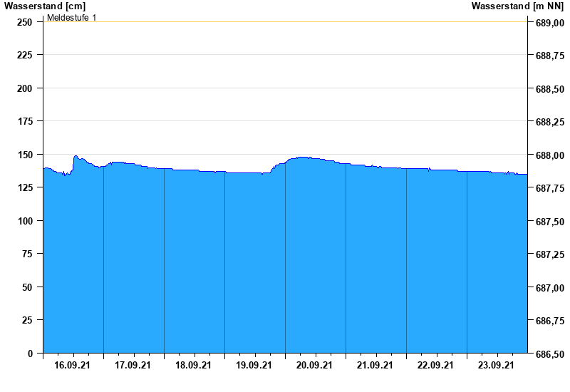The image size is (570, 392).
Task: Select the 21.09.21 date label
Action: [x=375, y=366]
